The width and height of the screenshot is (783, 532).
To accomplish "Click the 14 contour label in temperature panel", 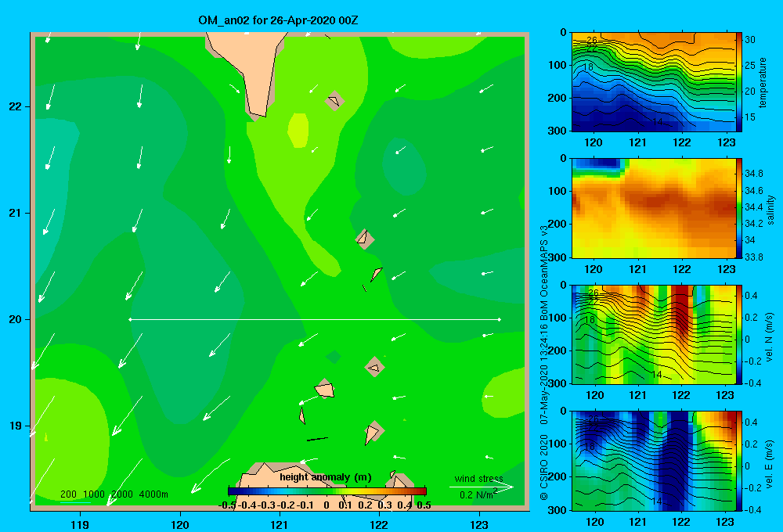I will tap(658, 122).
